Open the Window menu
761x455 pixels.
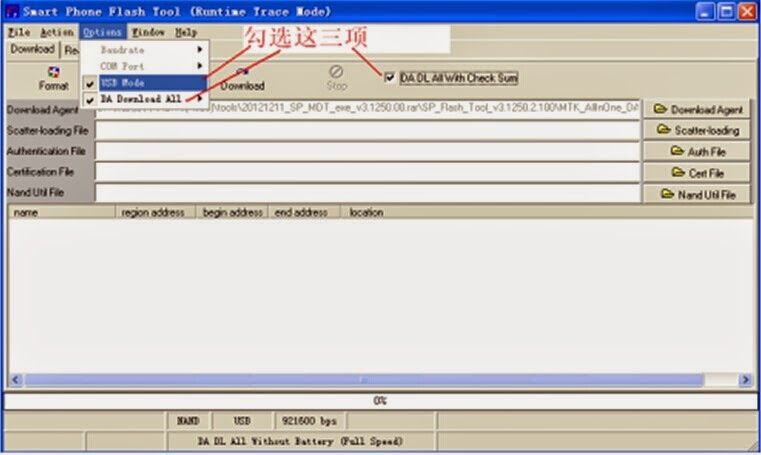tap(149, 32)
